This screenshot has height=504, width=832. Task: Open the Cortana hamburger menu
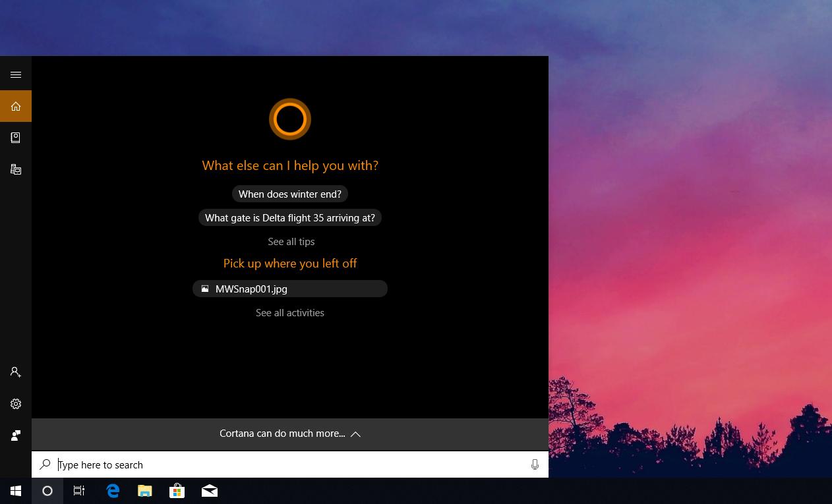(16, 74)
